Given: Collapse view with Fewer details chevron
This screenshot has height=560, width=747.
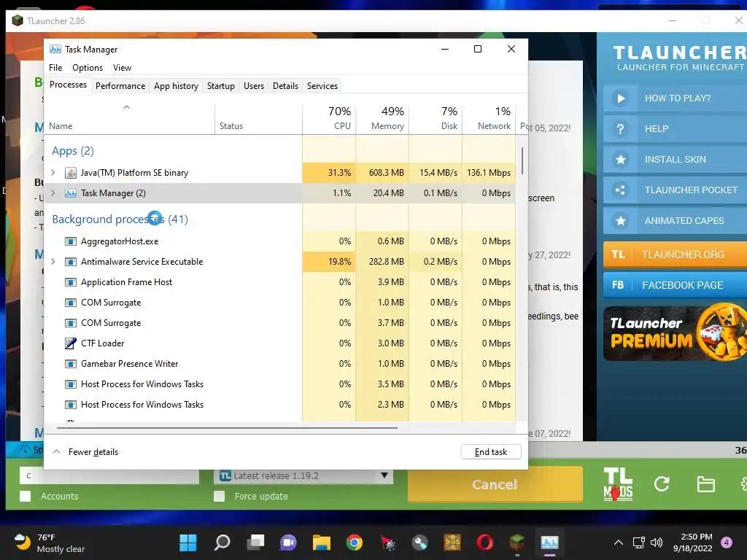Looking at the screenshot, I should (57, 452).
